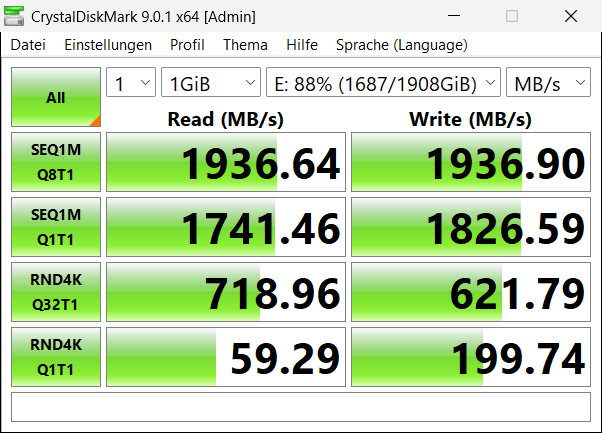602x433 pixels.
Task: Close the CrystalDiskMark window
Action: tap(571, 16)
